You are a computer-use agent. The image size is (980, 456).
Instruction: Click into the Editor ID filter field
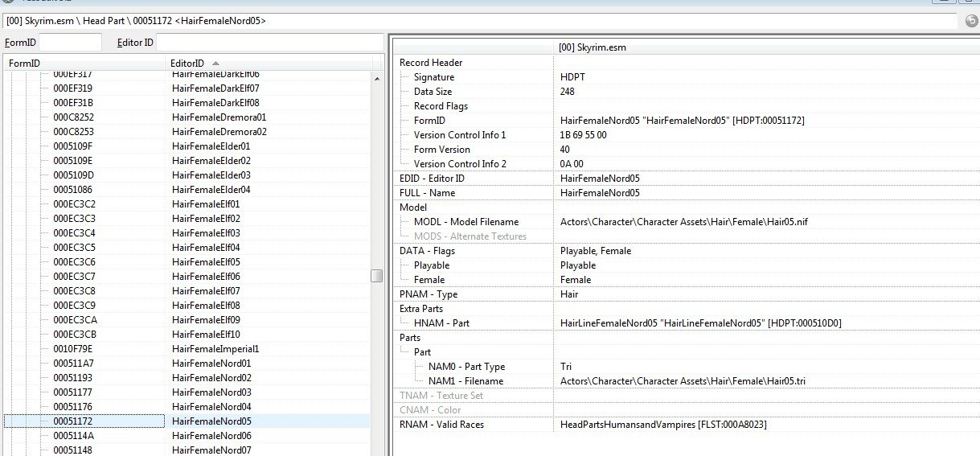point(269,42)
